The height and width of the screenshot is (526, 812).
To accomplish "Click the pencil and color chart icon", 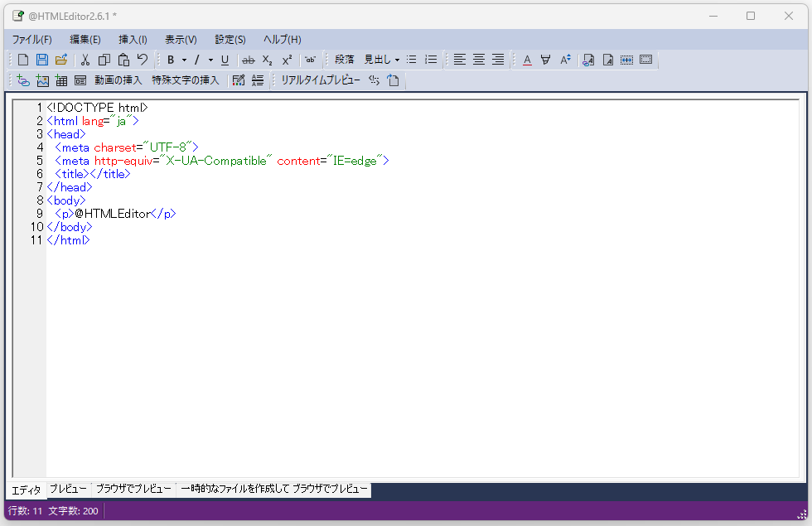I will click(x=239, y=80).
